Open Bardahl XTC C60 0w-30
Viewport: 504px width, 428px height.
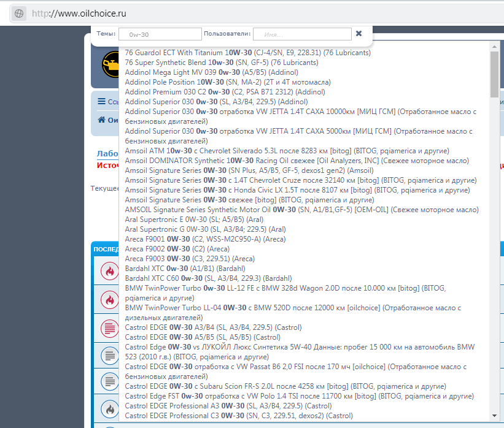pyautogui.click(x=208, y=278)
